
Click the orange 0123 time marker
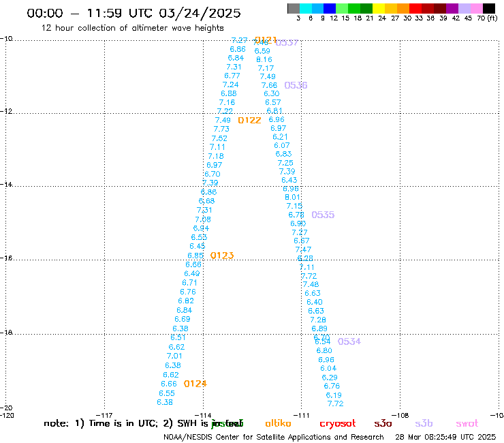pos(222,256)
